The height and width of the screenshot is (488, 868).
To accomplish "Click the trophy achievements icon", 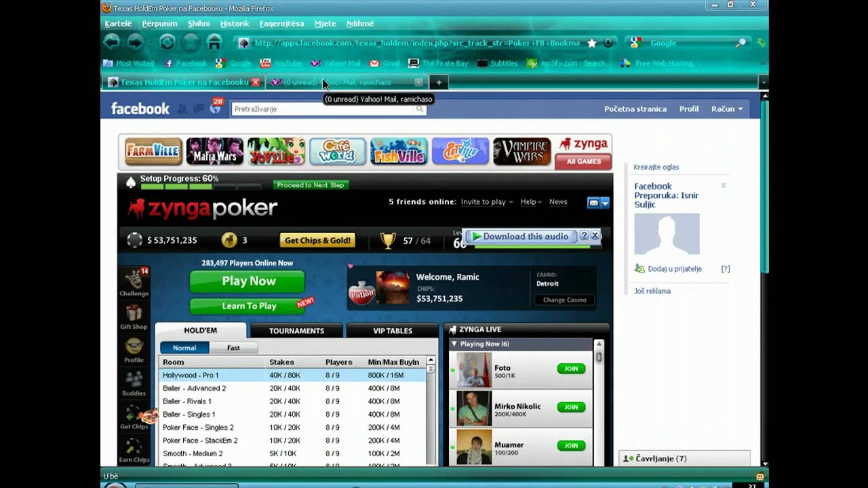I will [x=387, y=240].
